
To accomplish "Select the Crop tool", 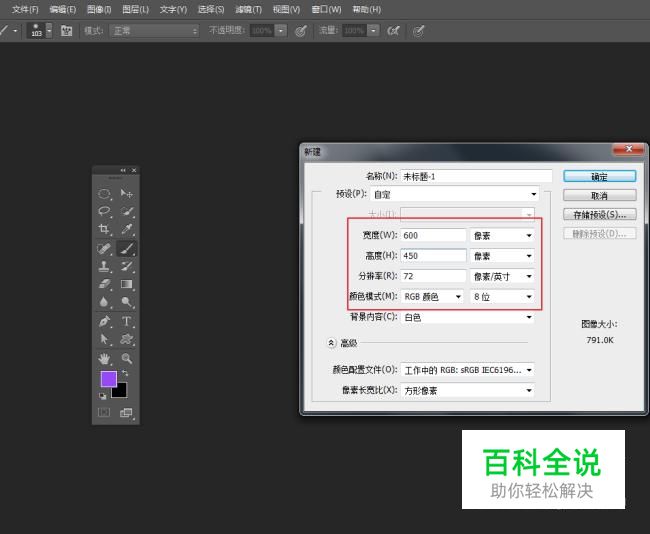I will click(104, 229).
